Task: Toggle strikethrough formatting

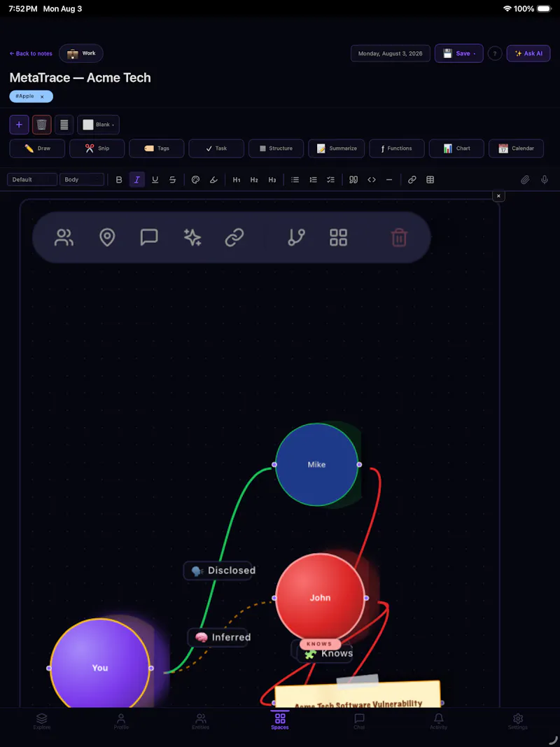Action: click(x=173, y=180)
